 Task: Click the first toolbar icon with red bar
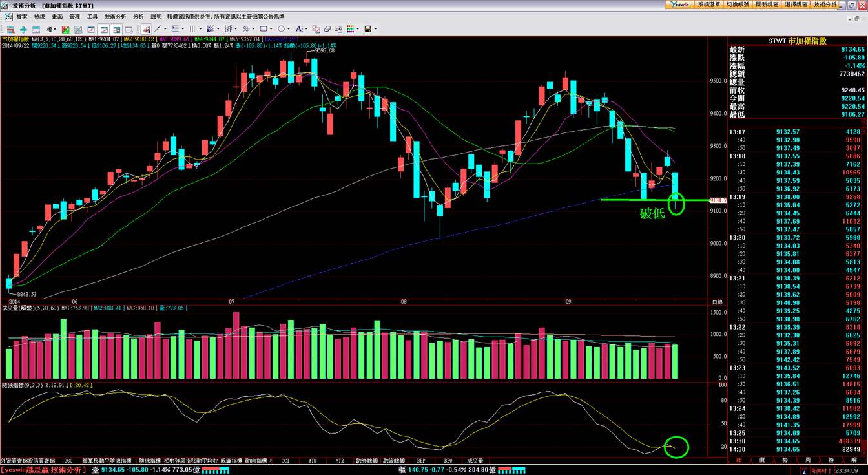[x=11, y=29]
